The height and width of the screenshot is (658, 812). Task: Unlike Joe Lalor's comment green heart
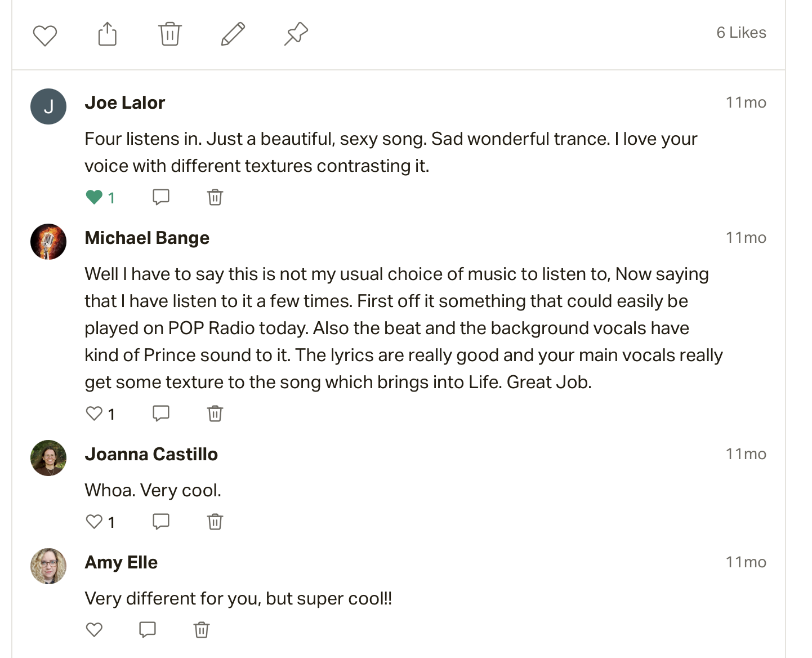(94, 197)
